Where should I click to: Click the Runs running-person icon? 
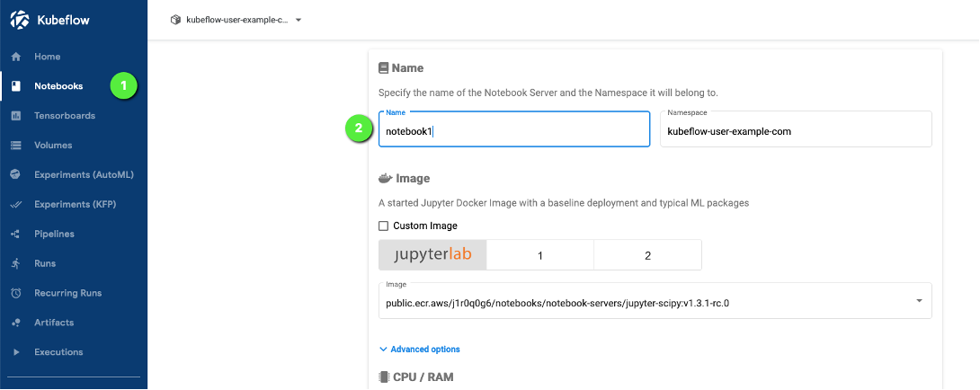tap(17, 264)
